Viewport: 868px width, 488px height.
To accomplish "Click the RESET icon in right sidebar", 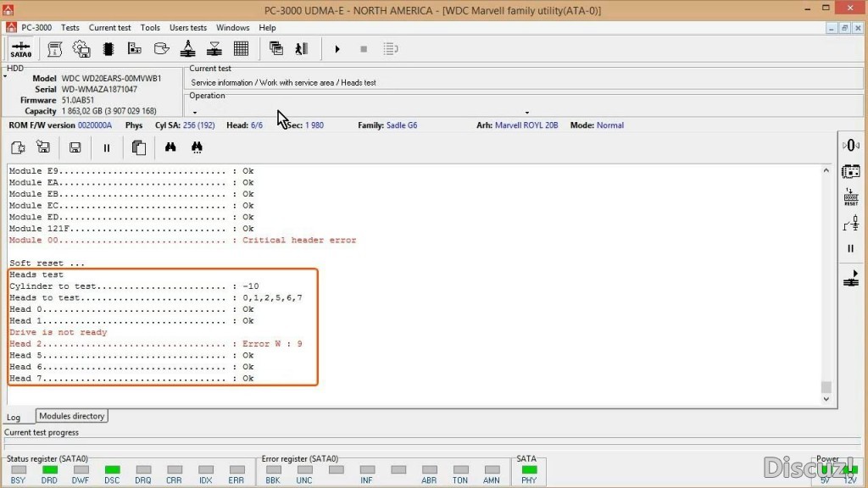I will click(851, 197).
